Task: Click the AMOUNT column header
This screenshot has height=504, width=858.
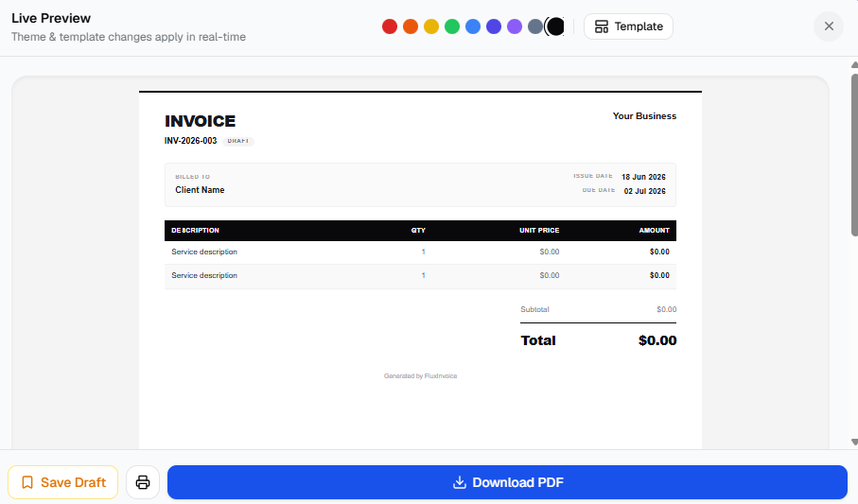Action: tap(654, 231)
